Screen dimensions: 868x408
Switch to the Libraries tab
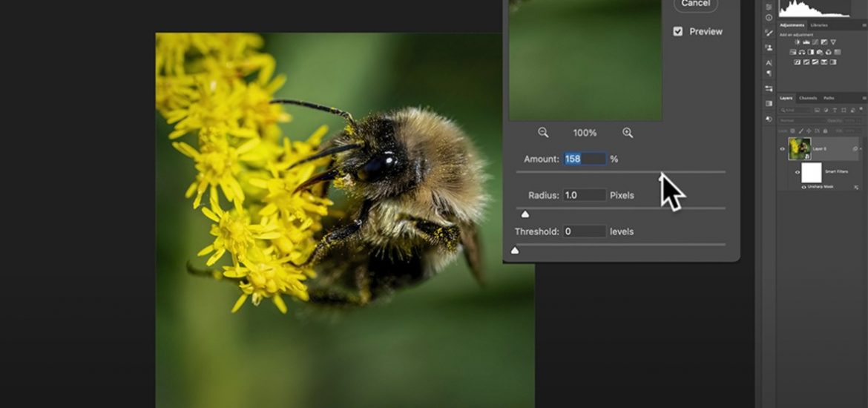point(819,25)
